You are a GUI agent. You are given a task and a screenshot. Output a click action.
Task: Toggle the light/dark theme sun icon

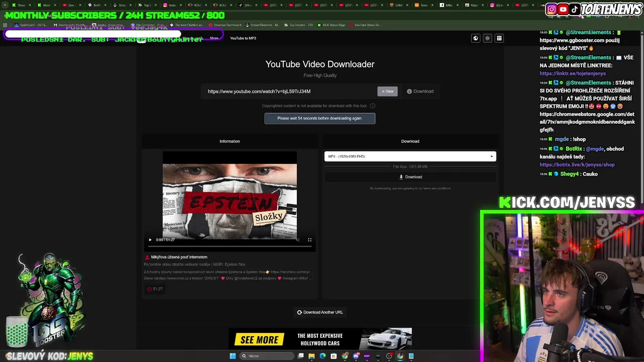pyautogui.click(x=487, y=38)
